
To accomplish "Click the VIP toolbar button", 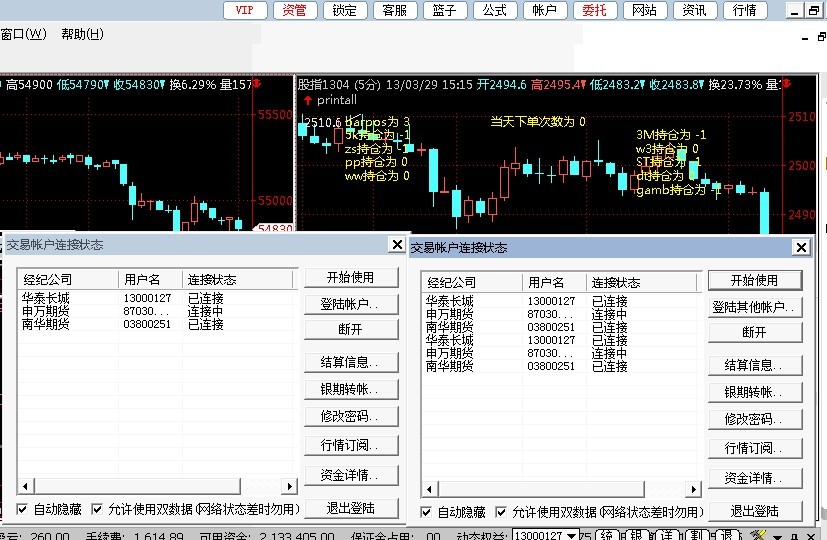I will click(x=245, y=10).
